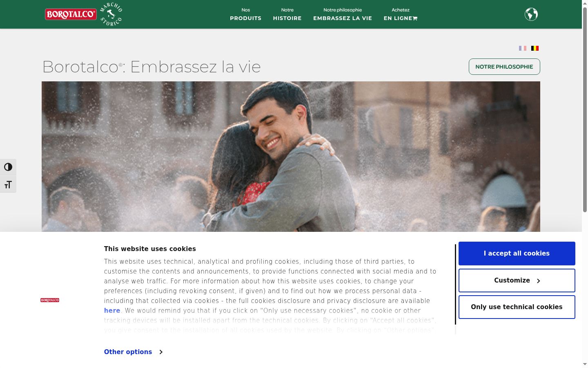The height and width of the screenshot is (368, 588).
Task: Click the small Borotalco logo in cookie banner
Action: tap(50, 300)
